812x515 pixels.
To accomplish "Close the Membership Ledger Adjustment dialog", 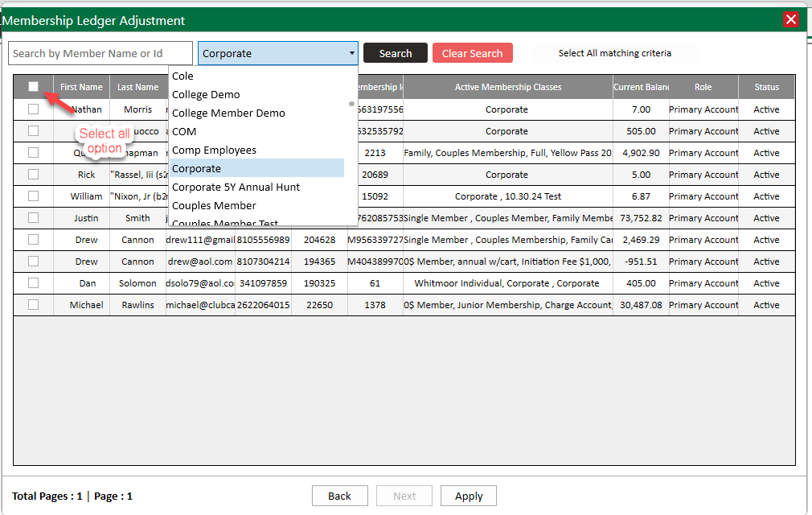I will pos(791,20).
